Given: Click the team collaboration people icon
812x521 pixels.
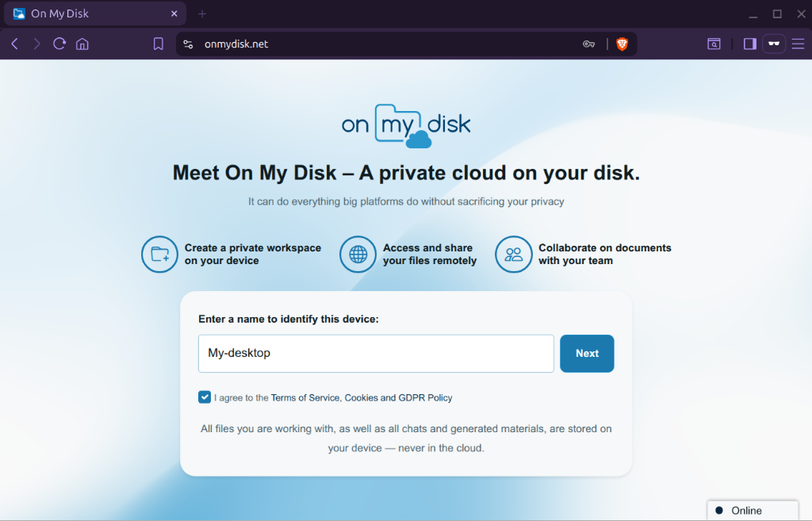Looking at the screenshot, I should [514, 255].
